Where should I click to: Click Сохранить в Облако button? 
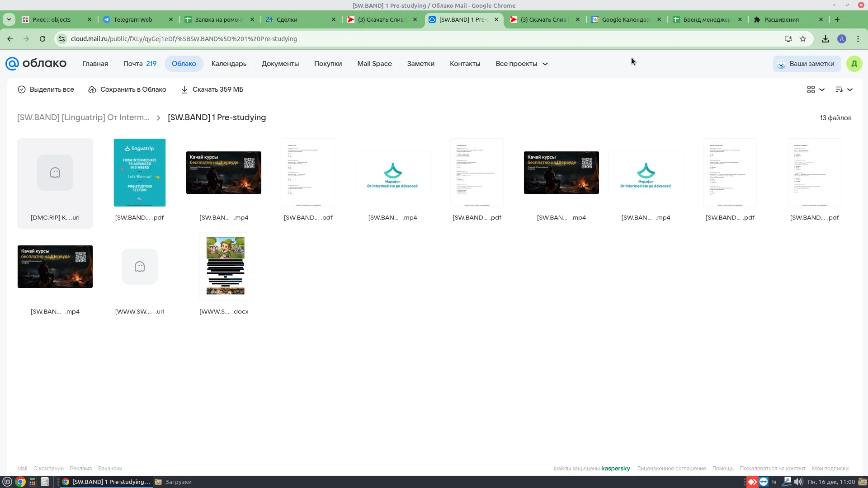pyautogui.click(x=127, y=89)
